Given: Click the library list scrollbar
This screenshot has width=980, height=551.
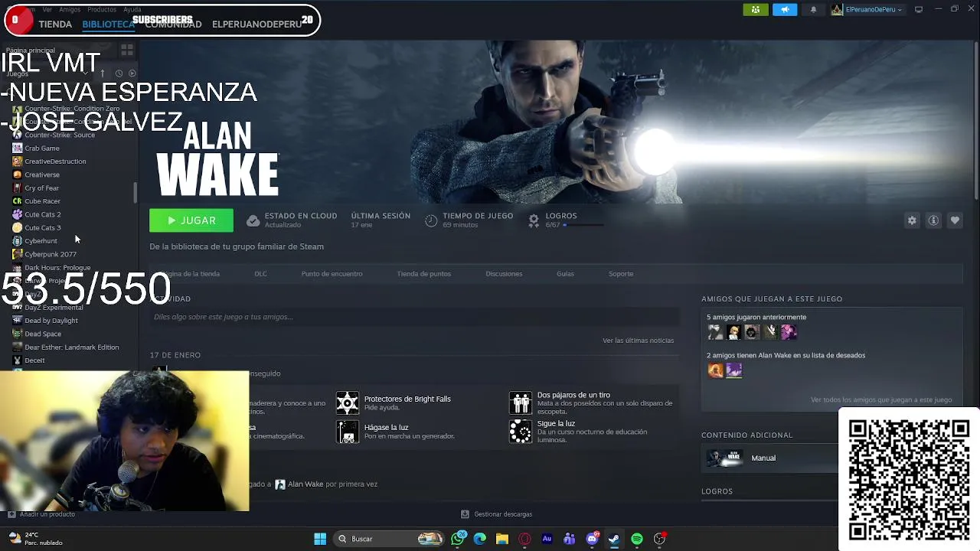Looking at the screenshot, I should (x=136, y=193).
